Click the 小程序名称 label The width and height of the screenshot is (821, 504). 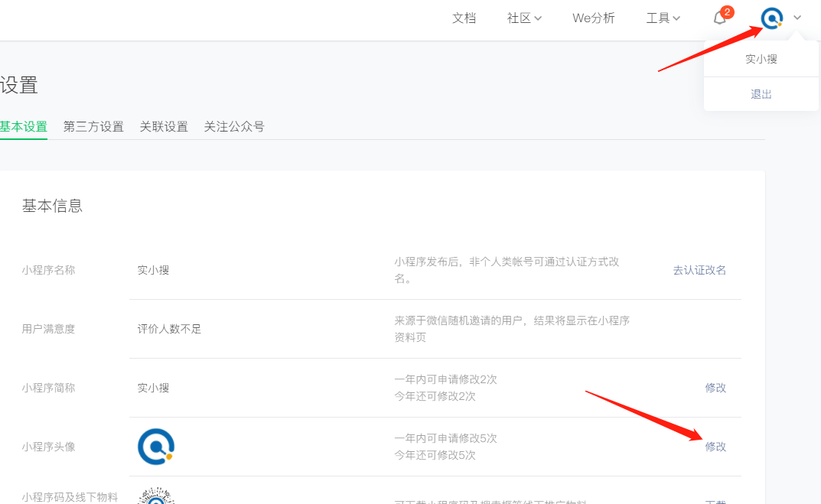[x=48, y=270]
